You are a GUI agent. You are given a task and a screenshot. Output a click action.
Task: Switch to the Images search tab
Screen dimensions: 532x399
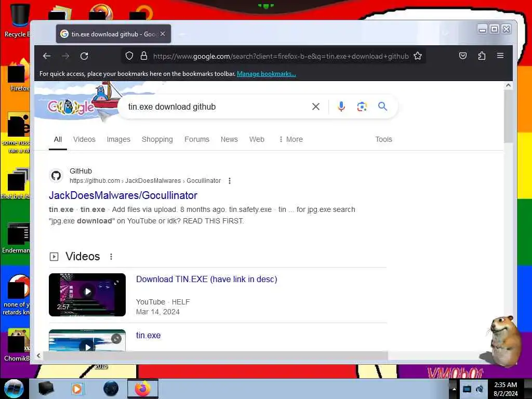pos(118,139)
